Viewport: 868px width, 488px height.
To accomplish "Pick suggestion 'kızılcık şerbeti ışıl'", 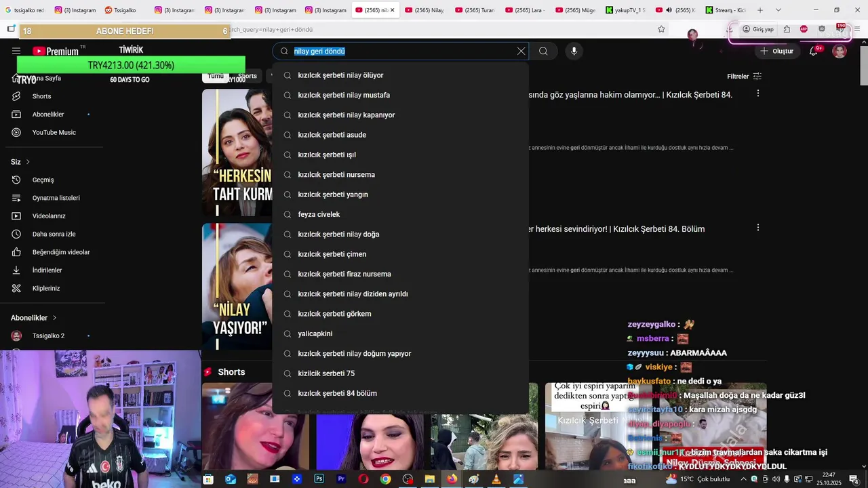I will point(400,155).
